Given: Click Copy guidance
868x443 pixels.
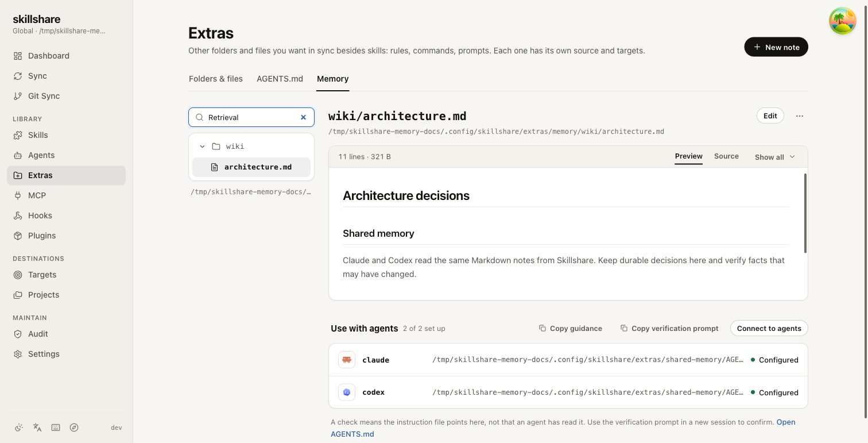Looking at the screenshot, I should click(x=570, y=329).
